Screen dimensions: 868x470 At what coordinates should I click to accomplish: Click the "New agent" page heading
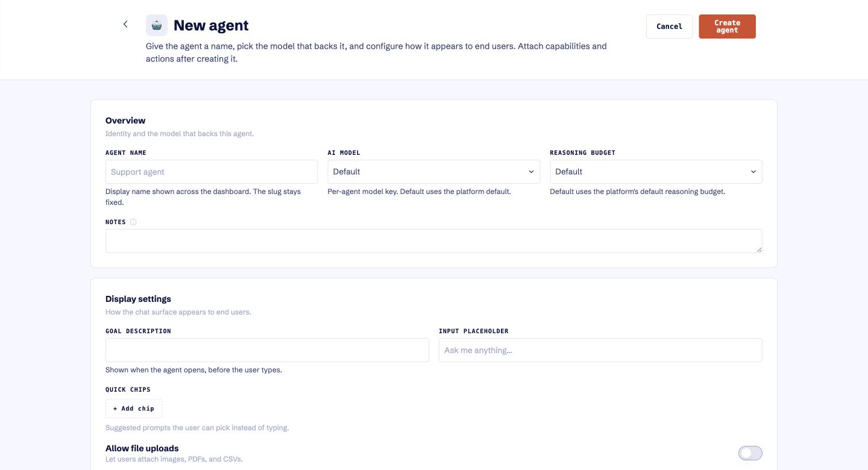[x=211, y=25]
